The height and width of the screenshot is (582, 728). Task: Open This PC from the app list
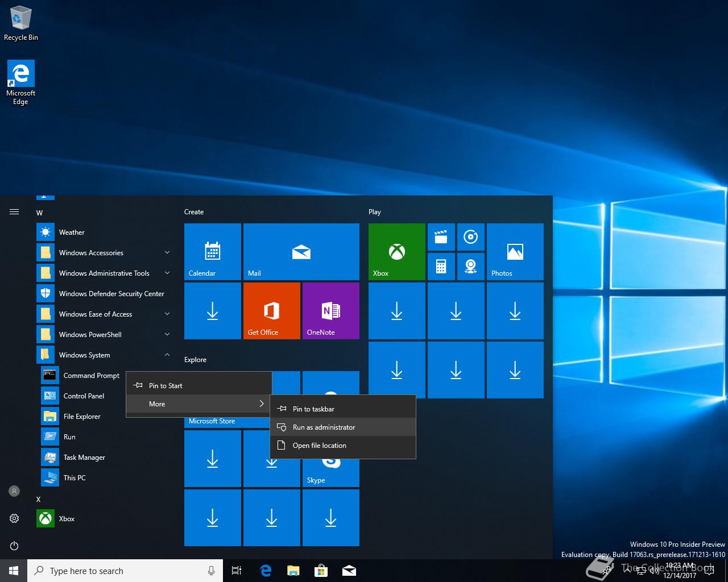(x=105, y=478)
